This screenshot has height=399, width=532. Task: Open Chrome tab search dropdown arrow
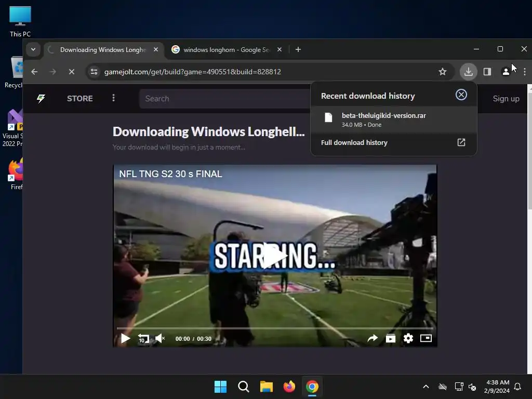pos(33,49)
